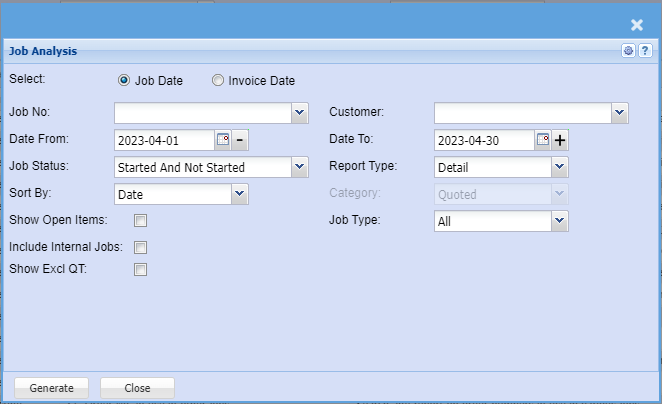Open the Date To calendar picker
This screenshot has height=404, width=662.
tap(543, 140)
